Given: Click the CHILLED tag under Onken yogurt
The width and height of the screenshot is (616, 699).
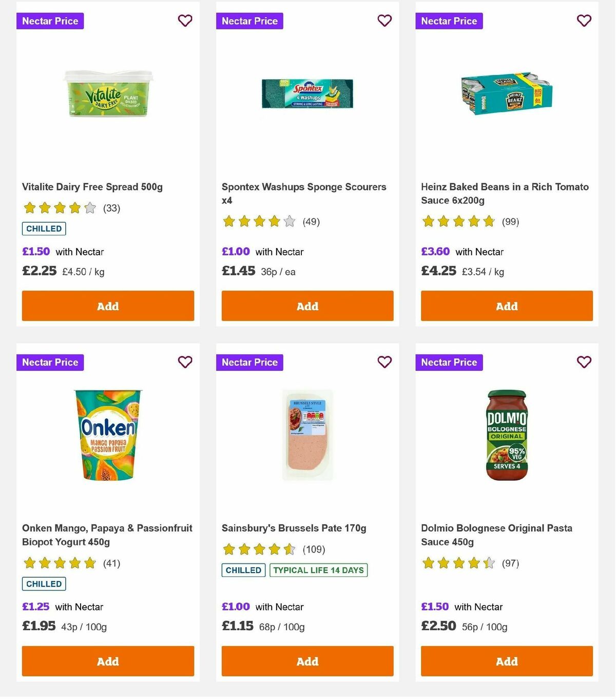Looking at the screenshot, I should pos(44,584).
